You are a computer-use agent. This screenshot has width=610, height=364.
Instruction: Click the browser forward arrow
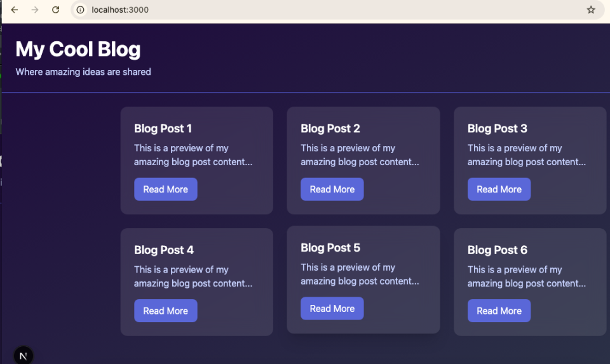pos(35,10)
